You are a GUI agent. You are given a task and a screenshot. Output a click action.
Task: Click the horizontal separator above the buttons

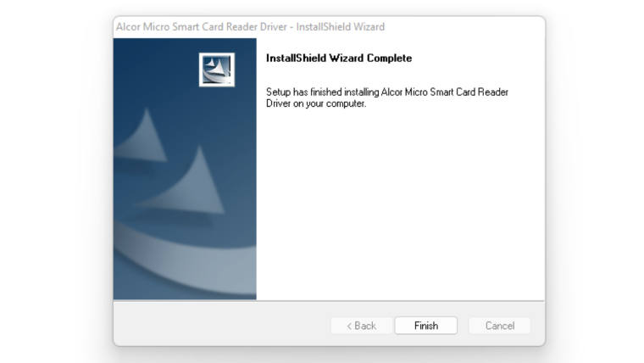point(329,301)
